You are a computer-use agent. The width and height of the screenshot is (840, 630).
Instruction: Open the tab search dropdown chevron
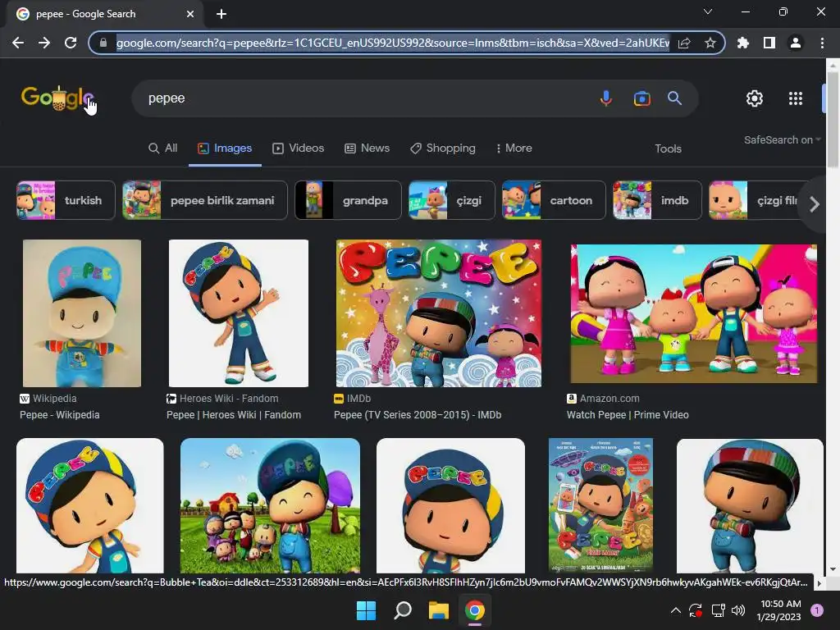click(x=708, y=11)
